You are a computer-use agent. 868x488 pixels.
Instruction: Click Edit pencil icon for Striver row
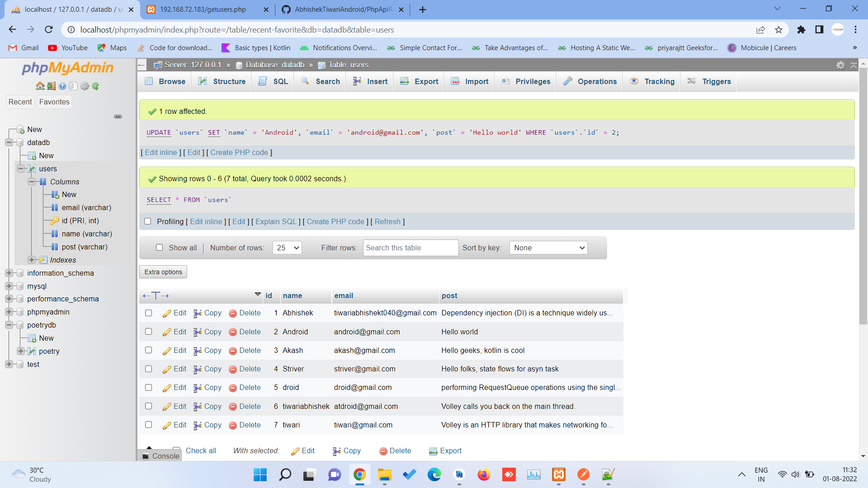pyautogui.click(x=167, y=369)
